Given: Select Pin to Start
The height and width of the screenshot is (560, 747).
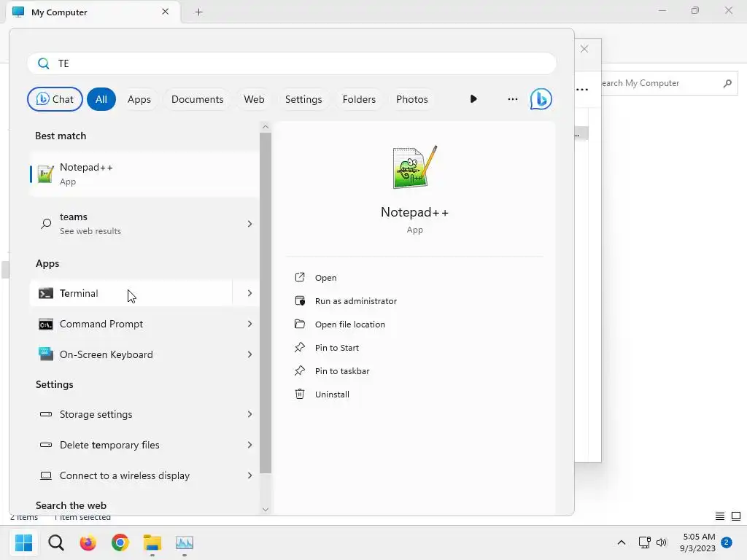Looking at the screenshot, I should tap(337, 348).
